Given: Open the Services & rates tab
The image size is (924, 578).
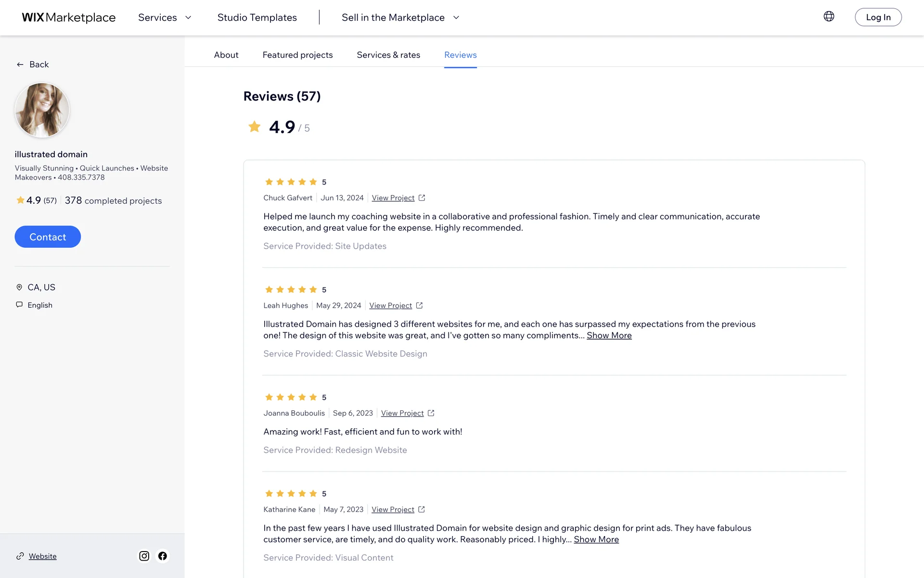Looking at the screenshot, I should [388, 55].
